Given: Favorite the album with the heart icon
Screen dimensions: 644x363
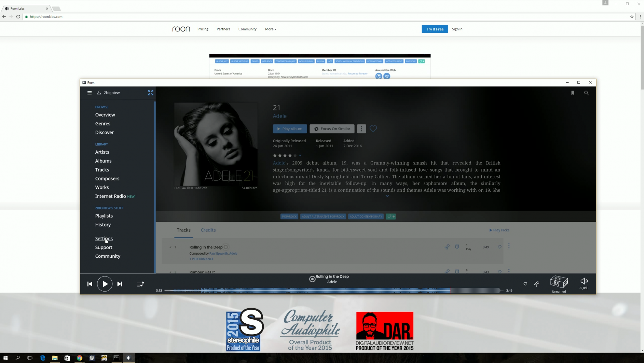Looking at the screenshot, I should click(373, 129).
